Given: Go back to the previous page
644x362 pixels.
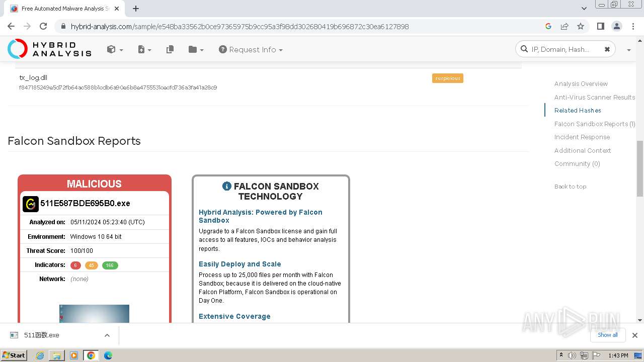Looking at the screenshot, I should tap(11, 26).
